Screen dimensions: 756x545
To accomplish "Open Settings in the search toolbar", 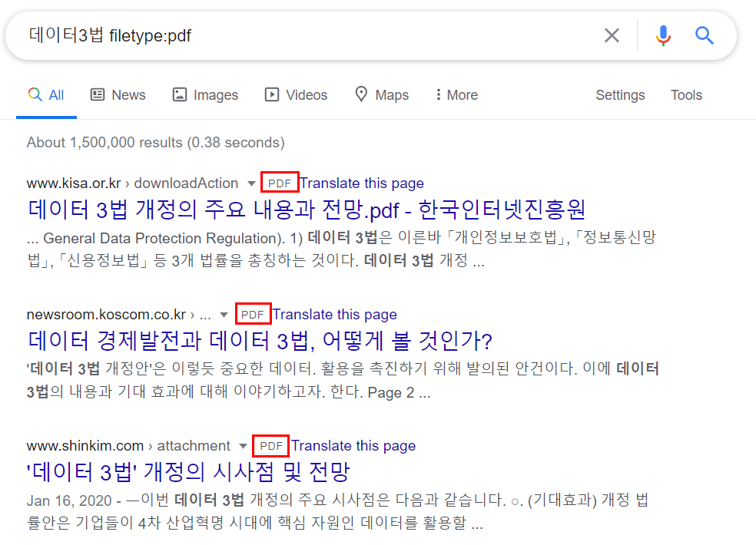I will pyautogui.click(x=620, y=95).
